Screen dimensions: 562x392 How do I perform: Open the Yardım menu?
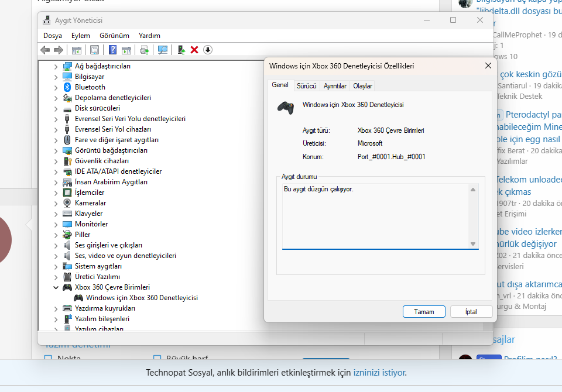click(x=149, y=36)
